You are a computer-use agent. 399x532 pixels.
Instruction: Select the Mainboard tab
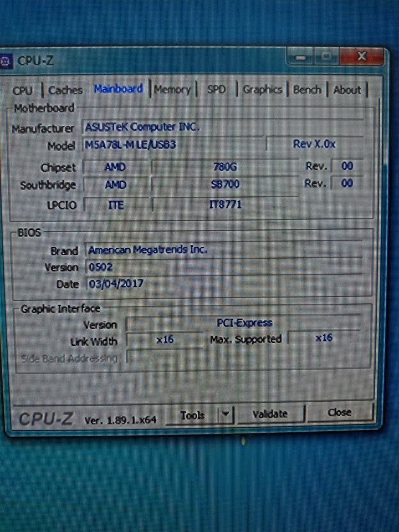(118, 89)
